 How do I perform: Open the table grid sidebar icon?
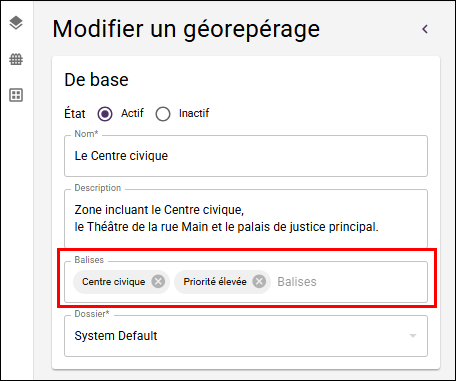[x=16, y=95]
